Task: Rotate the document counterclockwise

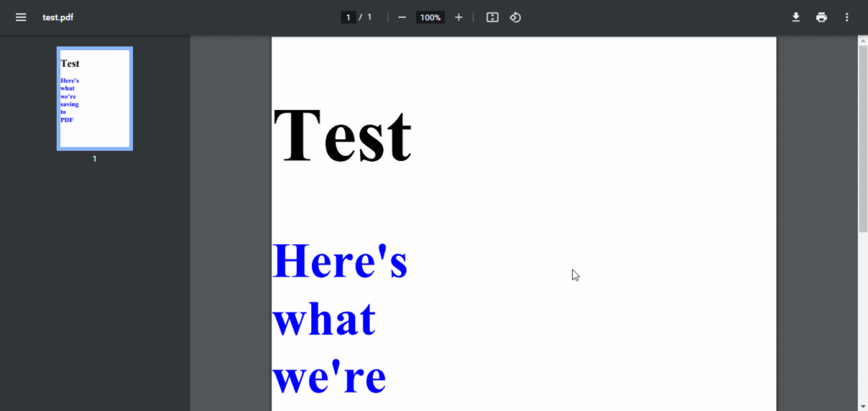Action: pyautogui.click(x=515, y=18)
